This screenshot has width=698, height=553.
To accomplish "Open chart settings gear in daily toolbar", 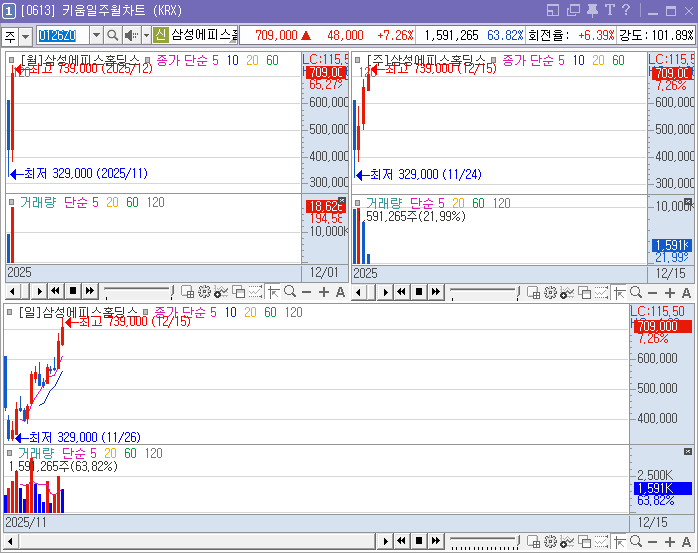I will coord(551,541).
